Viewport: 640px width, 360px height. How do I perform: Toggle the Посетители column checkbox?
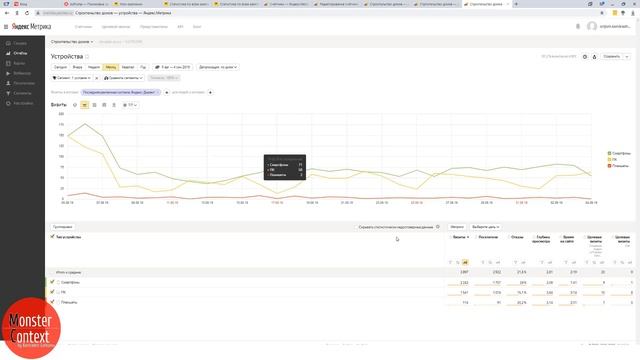476,237
